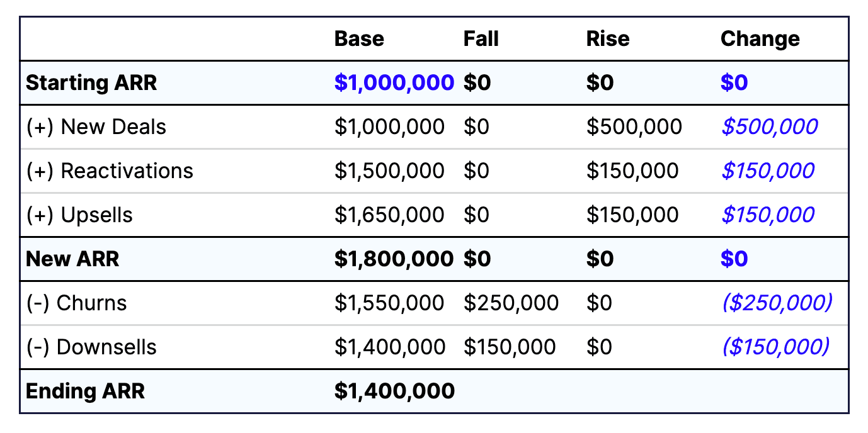Click the Reactivations base value $1,500,000
Image resolution: width=868 pixels, height=433 pixels.
pos(389,171)
